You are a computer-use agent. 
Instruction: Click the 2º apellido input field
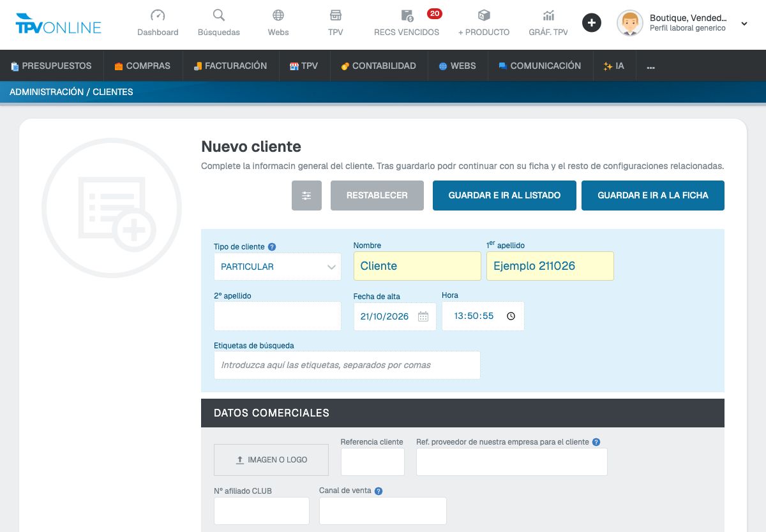pyautogui.click(x=278, y=316)
